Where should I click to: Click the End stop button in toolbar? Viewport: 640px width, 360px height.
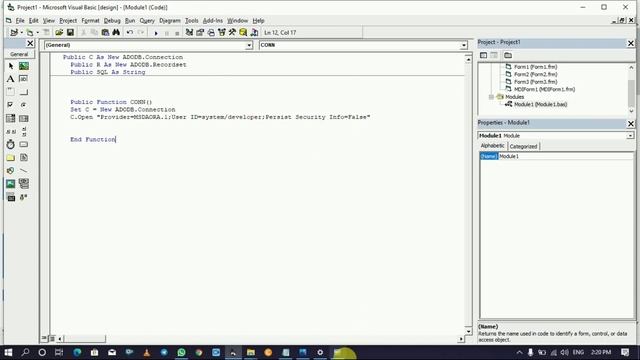point(177,33)
